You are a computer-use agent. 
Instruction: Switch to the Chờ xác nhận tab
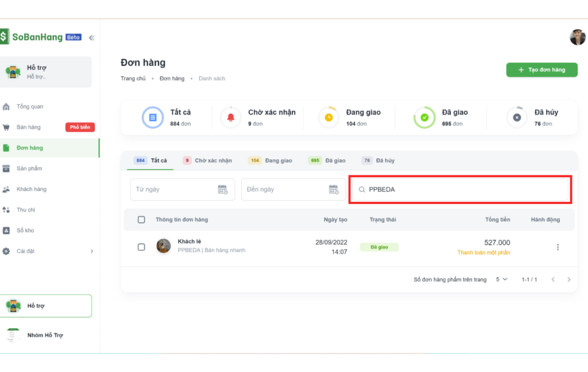click(207, 160)
